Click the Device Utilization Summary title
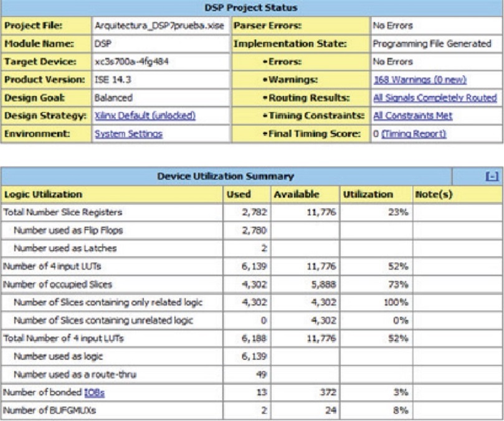The height and width of the screenshot is (421, 504). [226, 178]
